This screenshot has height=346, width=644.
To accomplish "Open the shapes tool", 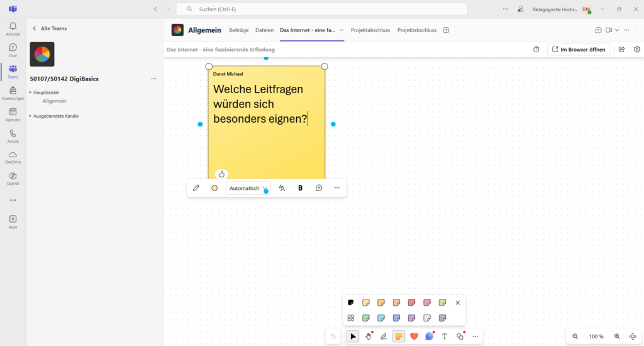I will tap(460, 337).
